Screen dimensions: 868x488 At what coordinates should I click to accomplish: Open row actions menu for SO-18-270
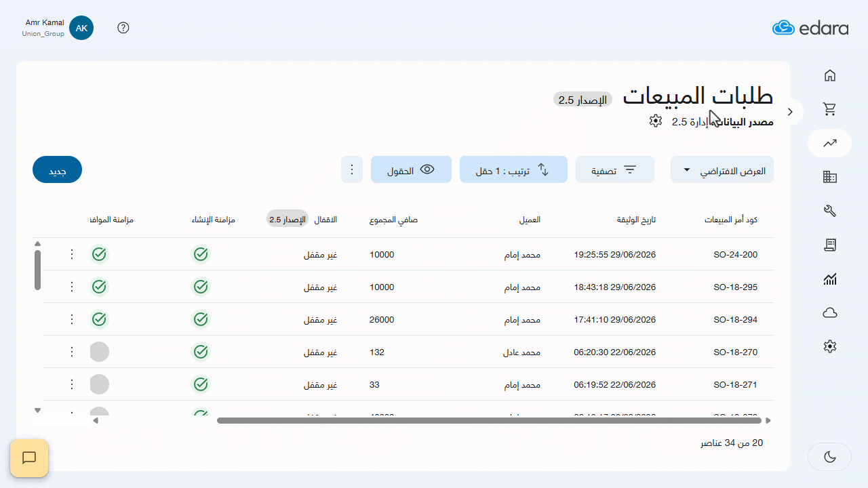72,352
